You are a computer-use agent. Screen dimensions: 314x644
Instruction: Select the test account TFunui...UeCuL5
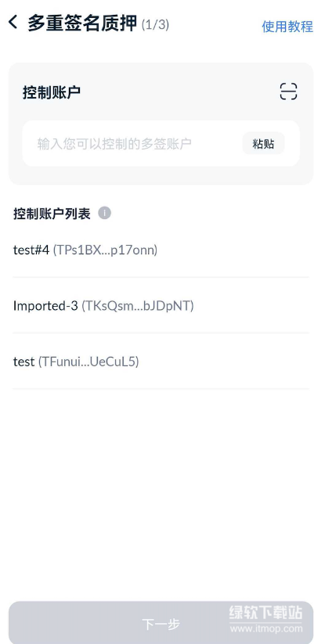pyautogui.click(x=161, y=362)
